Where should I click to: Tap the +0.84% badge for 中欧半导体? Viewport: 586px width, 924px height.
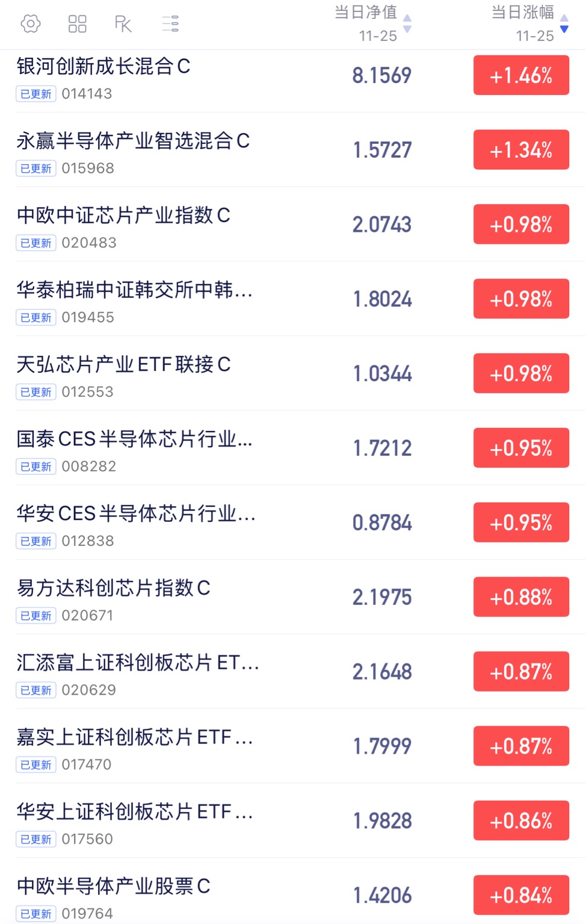click(521, 895)
